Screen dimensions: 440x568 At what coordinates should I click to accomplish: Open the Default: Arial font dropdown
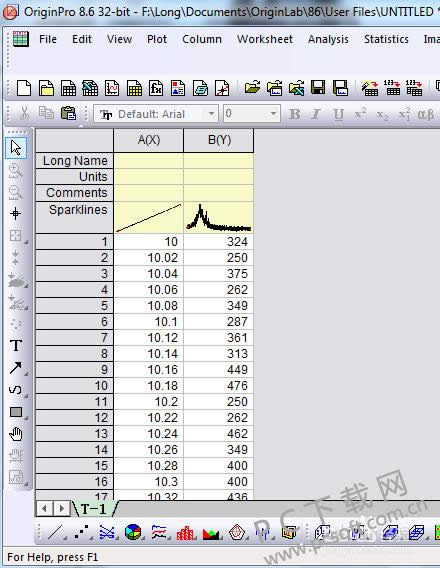(x=211, y=114)
